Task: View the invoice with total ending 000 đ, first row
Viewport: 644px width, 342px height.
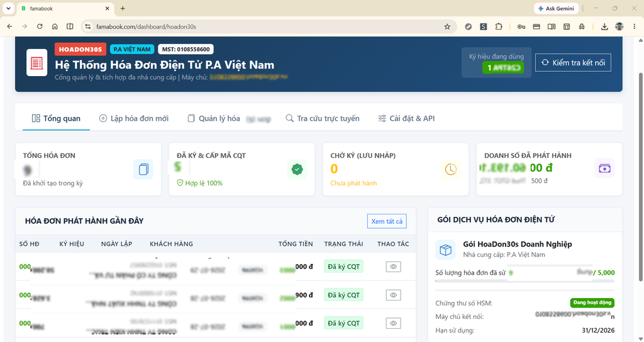Action: pyautogui.click(x=393, y=267)
